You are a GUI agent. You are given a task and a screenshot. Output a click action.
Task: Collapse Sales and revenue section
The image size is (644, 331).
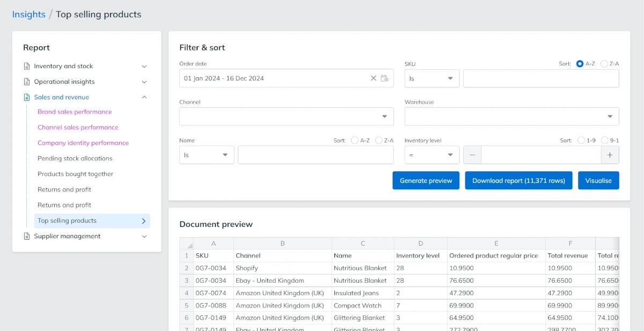point(144,97)
